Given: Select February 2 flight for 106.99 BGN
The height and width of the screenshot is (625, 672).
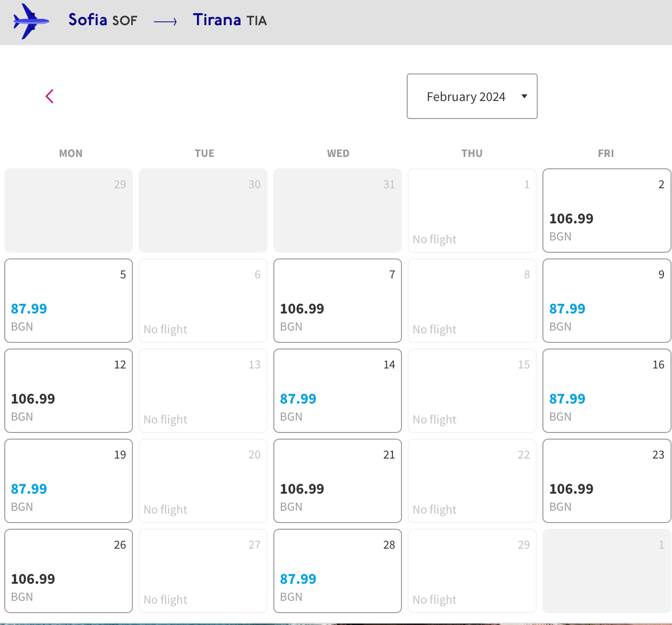Looking at the screenshot, I should coord(607,211).
